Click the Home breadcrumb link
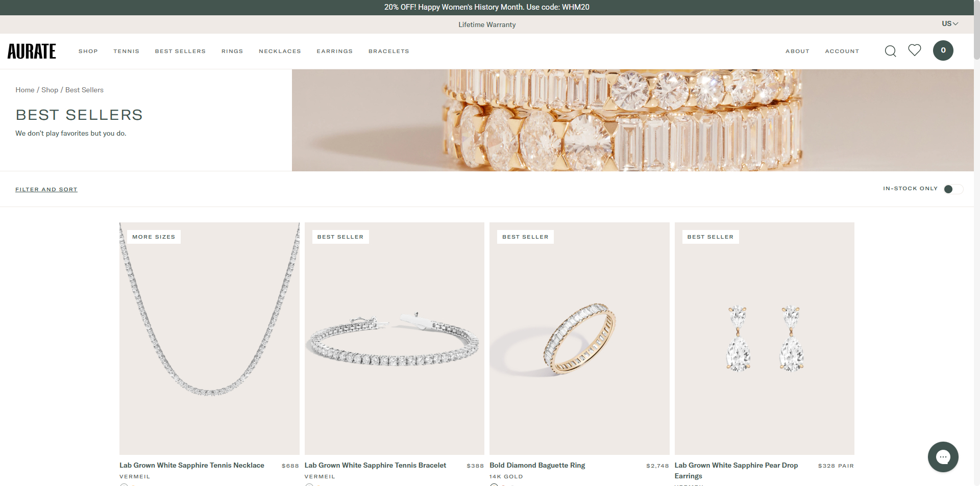 point(25,90)
